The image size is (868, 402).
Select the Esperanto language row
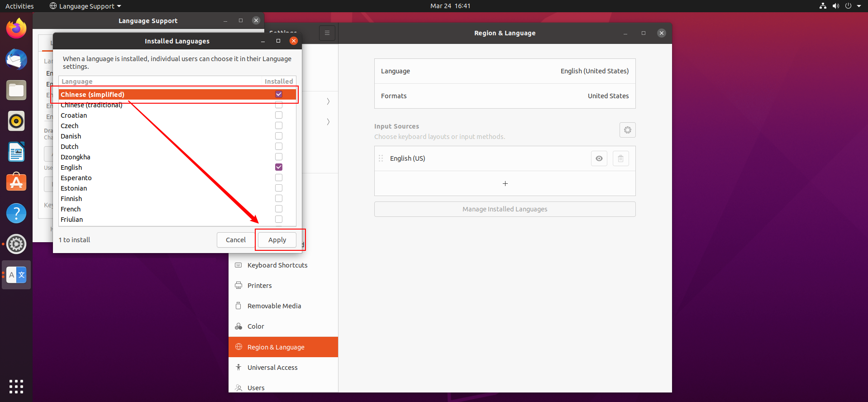click(x=177, y=177)
